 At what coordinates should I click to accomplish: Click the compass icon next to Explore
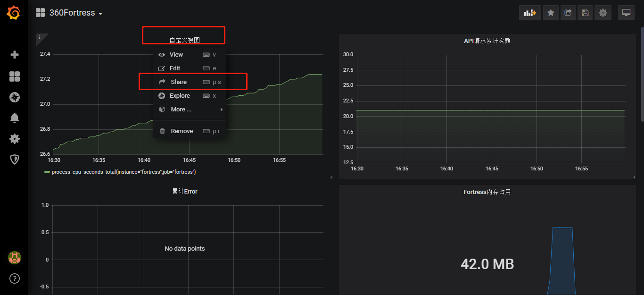162,96
